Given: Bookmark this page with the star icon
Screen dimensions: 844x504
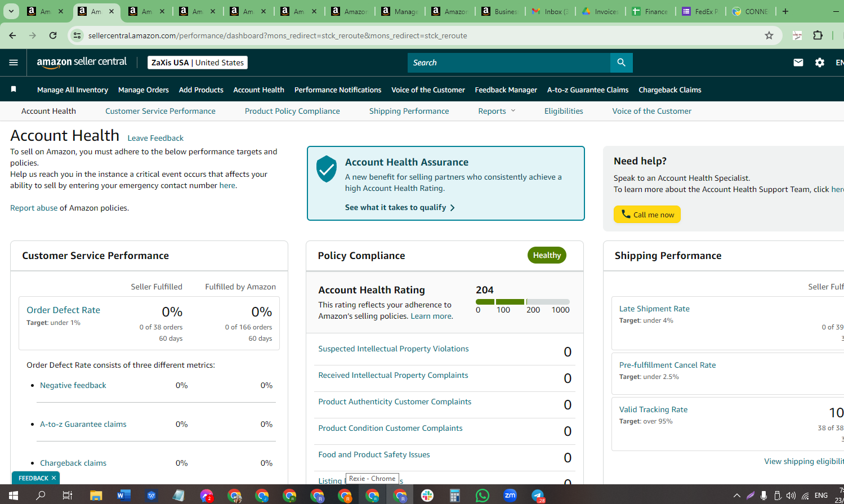Looking at the screenshot, I should tap(769, 35).
